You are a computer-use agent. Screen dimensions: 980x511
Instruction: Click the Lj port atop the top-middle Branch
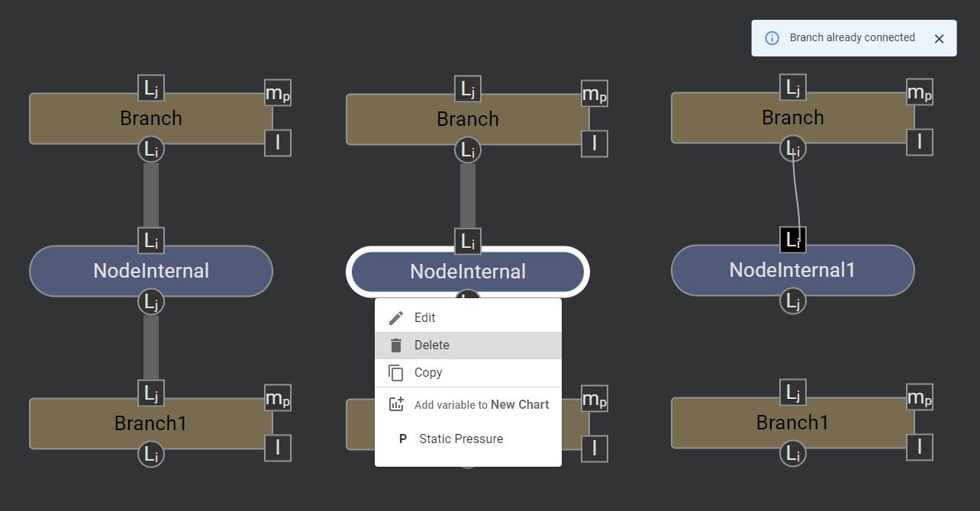(x=468, y=89)
